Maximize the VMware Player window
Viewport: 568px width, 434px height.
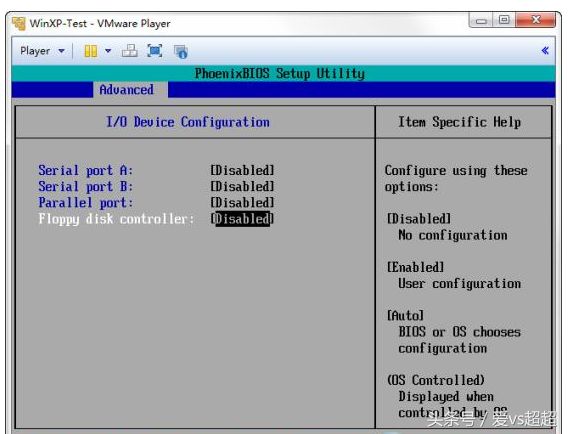click(x=504, y=20)
